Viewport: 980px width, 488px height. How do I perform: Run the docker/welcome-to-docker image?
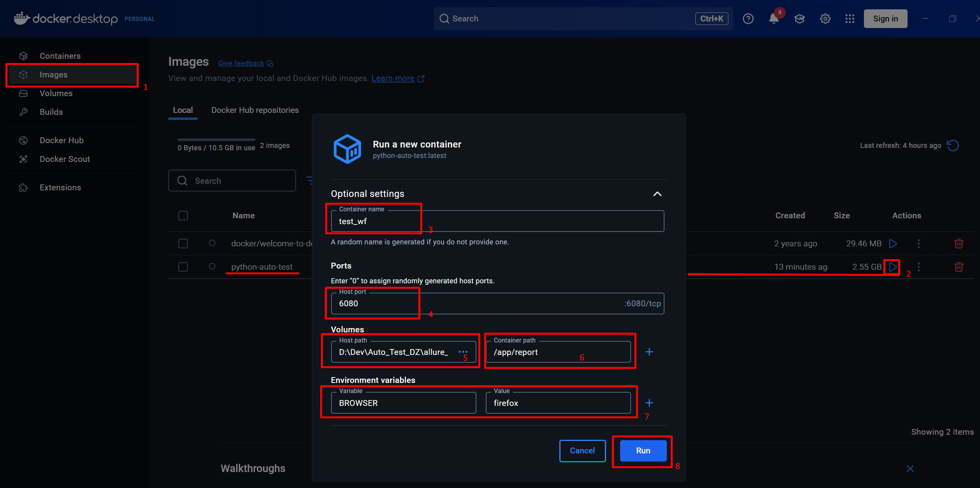click(893, 244)
